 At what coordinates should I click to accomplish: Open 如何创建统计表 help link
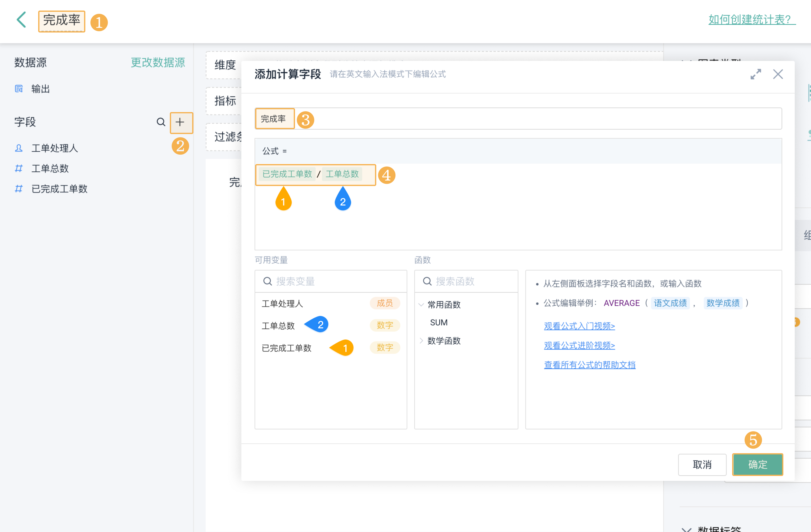[x=752, y=19]
